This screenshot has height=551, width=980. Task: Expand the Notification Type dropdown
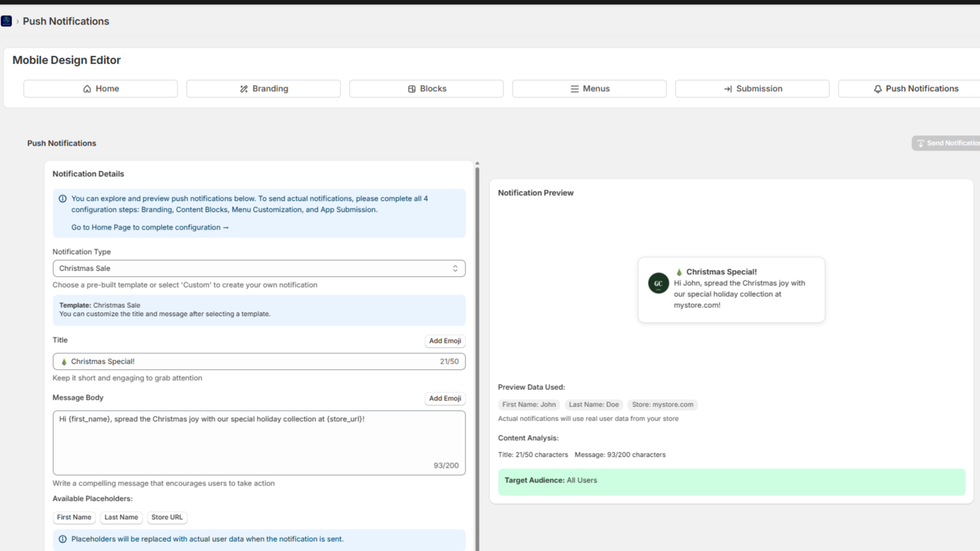[259, 268]
